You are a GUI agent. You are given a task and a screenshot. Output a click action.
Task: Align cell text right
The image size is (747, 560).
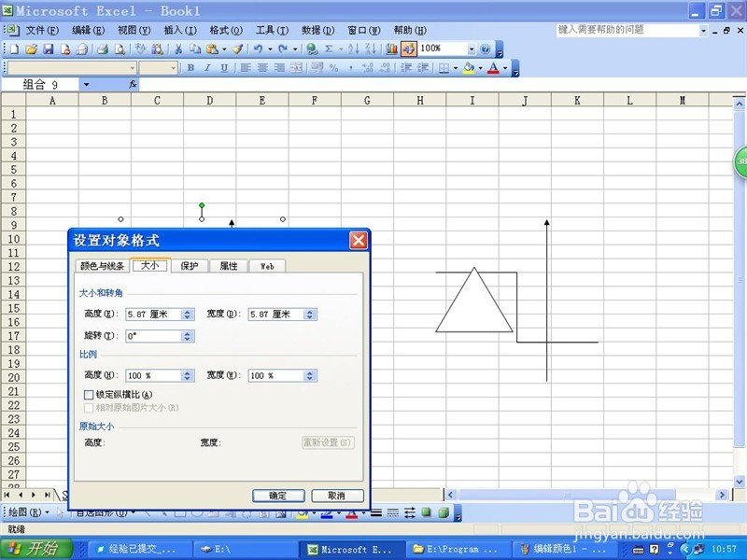coord(279,68)
